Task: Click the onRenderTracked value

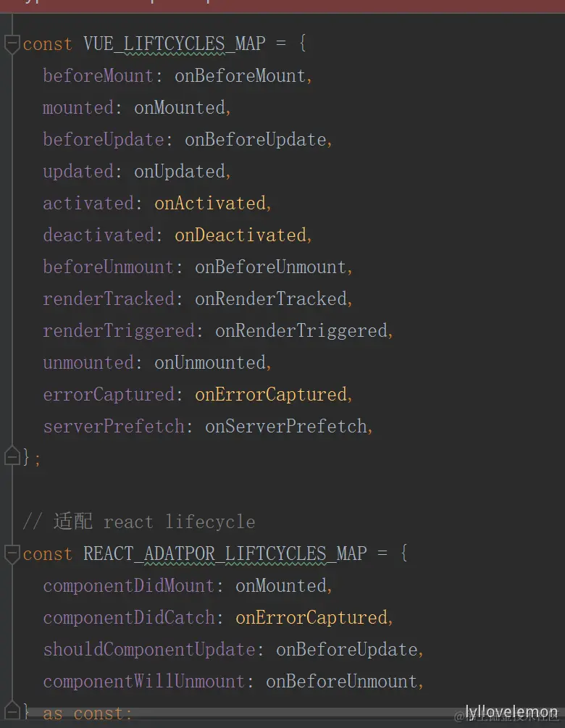Action: pyautogui.click(x=271, y=299)
